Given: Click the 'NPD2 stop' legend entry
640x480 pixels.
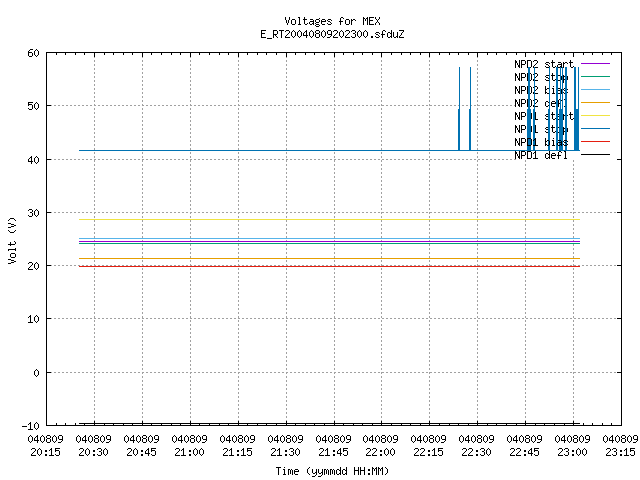Looking at the screenshot, I should tap(541, 77).
